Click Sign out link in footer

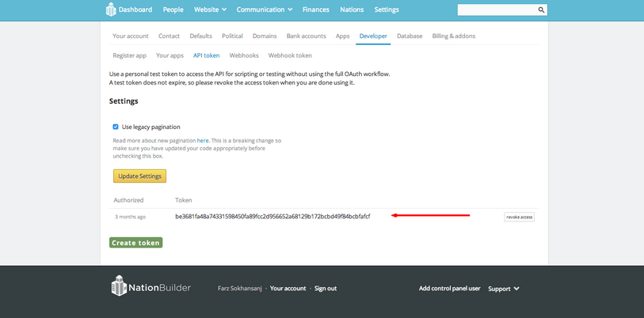click(x=326, y=289)
